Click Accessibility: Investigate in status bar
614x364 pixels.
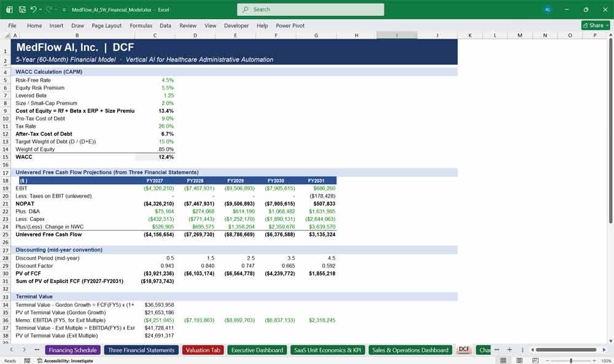pyautogui.click(x=65, y=360)
